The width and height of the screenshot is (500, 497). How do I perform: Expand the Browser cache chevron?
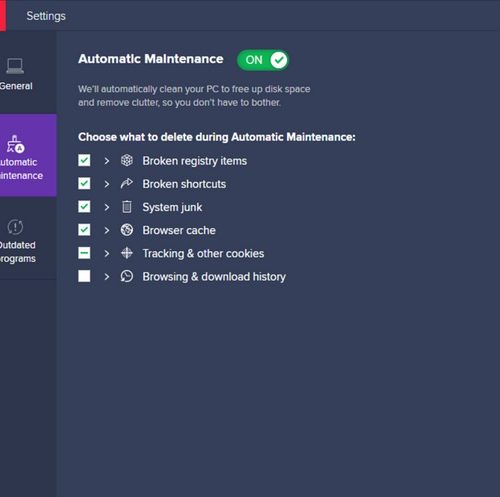(107, 230)
